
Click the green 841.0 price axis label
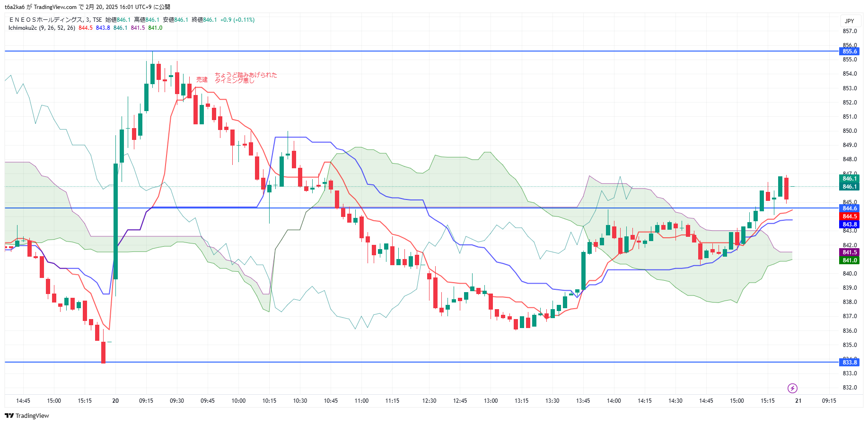pos(850,260)
